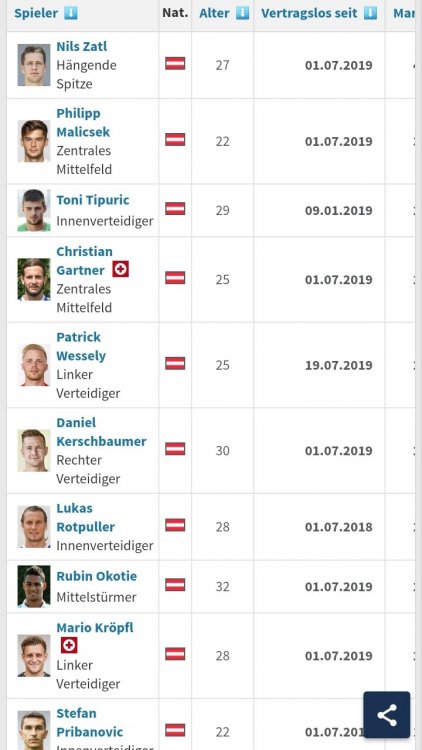The image size is (422, 750).
Task: Click Christian Gartner's red injury cross icon
Action: click(121, 270)
